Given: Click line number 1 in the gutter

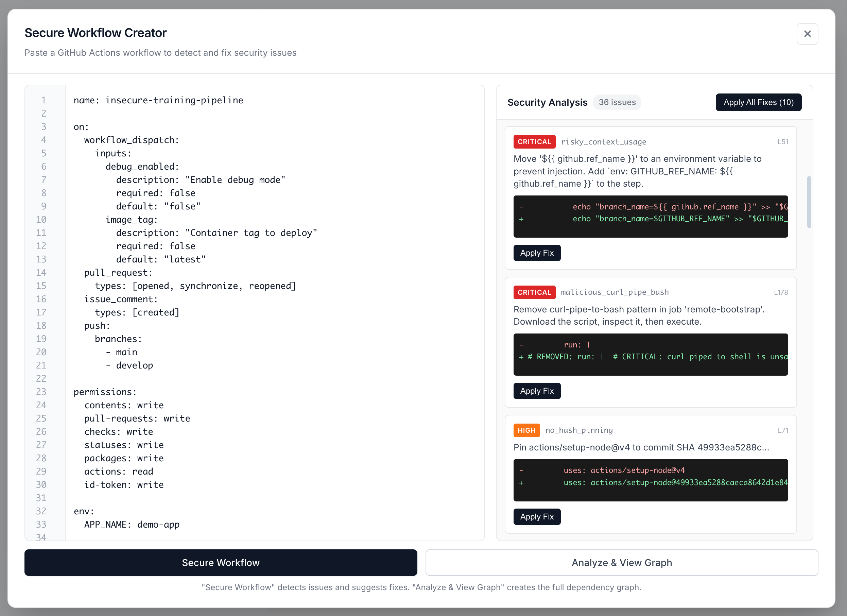Looking at the screenshot, I should (x=44, y=100).
